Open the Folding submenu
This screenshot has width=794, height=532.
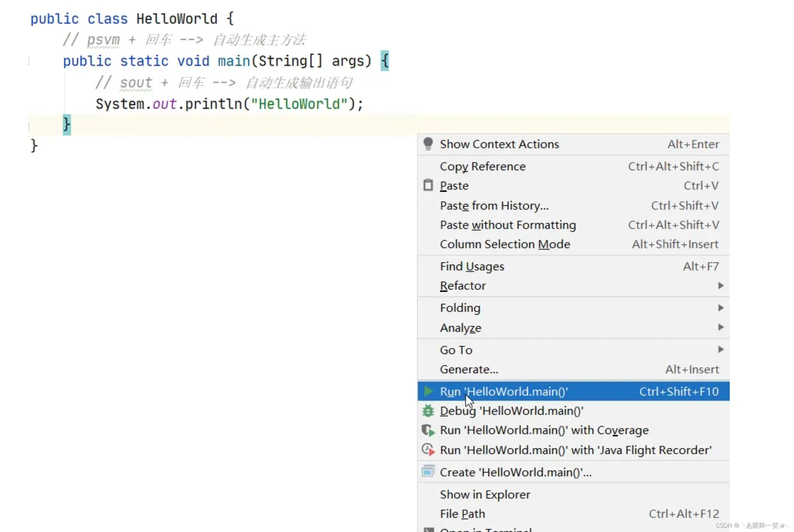click(x=573, y=308)
